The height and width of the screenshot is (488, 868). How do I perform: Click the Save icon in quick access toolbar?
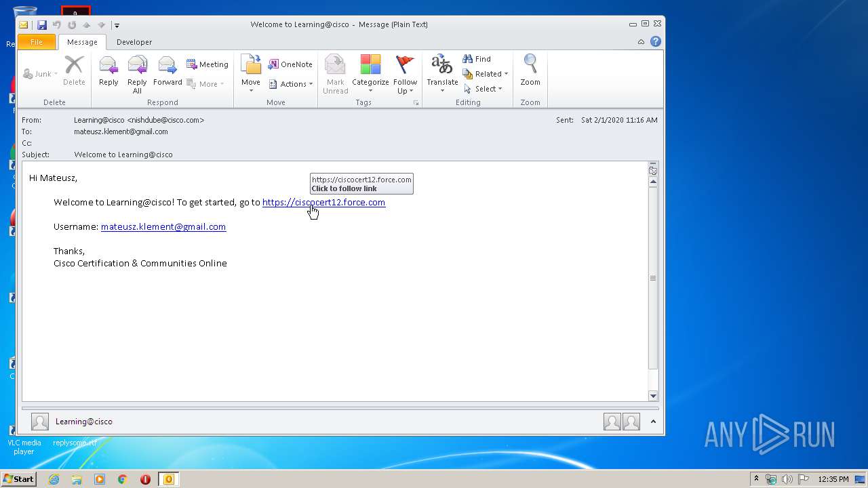tap(41, 25)
